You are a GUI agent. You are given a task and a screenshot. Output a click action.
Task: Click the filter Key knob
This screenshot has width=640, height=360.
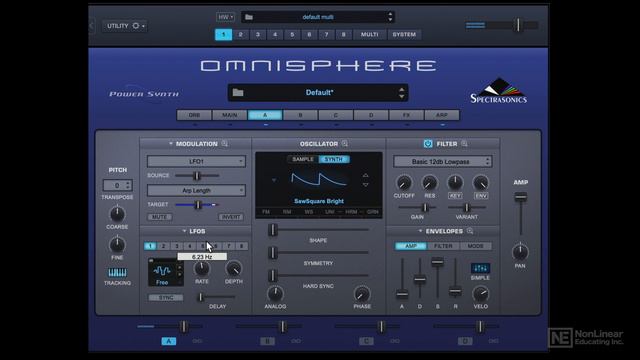[x=455, y=183]
